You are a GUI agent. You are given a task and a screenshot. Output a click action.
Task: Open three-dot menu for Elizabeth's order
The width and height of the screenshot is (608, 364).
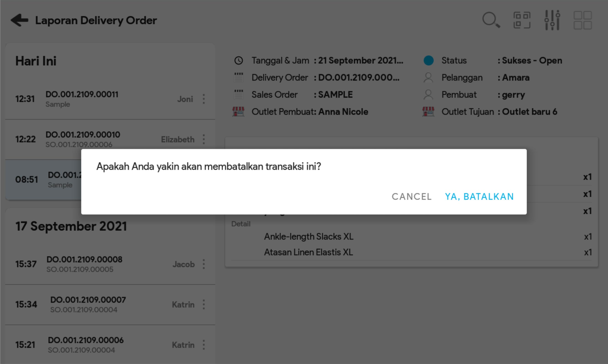(x=204, y=139)
